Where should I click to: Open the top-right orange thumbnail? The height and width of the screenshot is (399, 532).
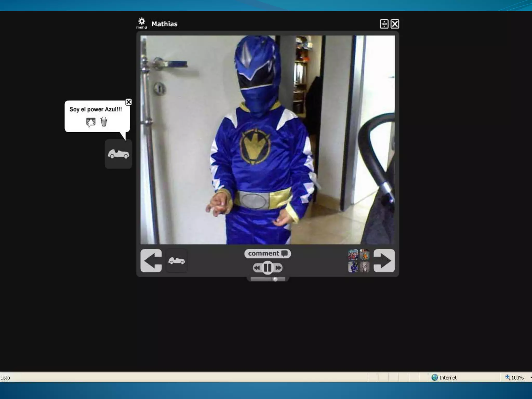click(364, 254)
